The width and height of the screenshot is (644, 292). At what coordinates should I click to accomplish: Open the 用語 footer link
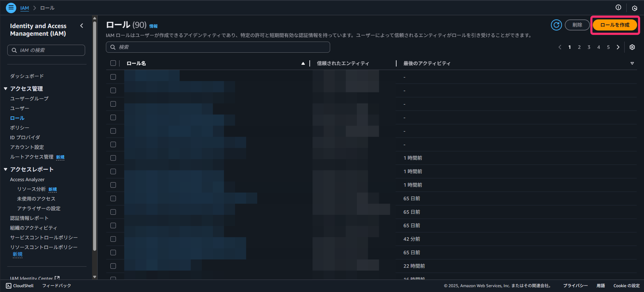pyautogui.click(x=601, y=286)
